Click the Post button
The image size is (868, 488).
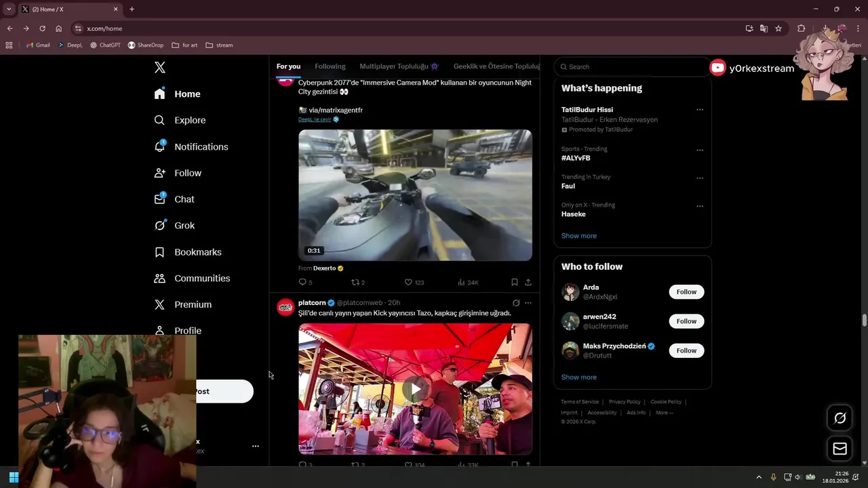224,391
